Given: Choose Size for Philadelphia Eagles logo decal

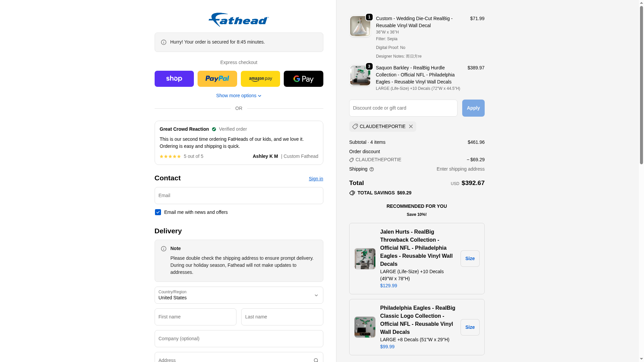Looking at the screenshot, I should (x=470, y=327).
